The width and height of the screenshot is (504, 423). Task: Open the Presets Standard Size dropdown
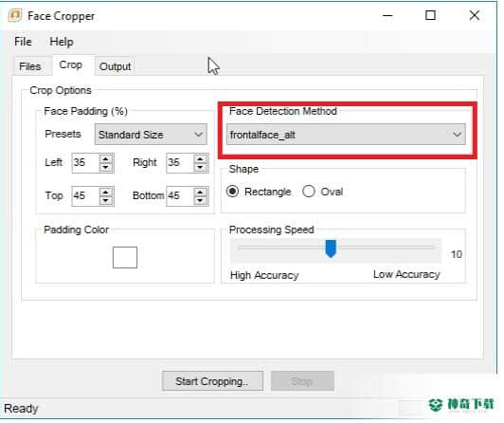151,134
